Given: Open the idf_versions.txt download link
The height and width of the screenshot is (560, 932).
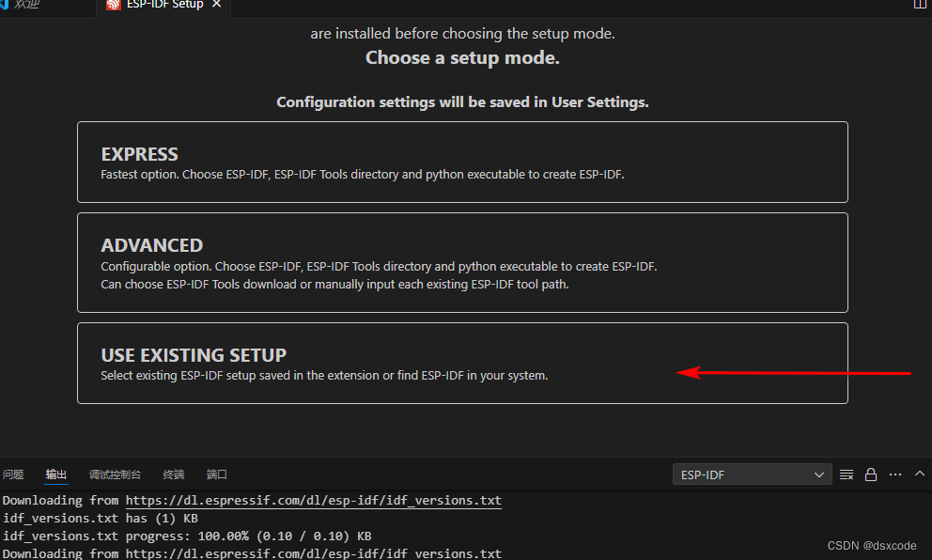Looking at the screenshot, I should coord(313,500).
